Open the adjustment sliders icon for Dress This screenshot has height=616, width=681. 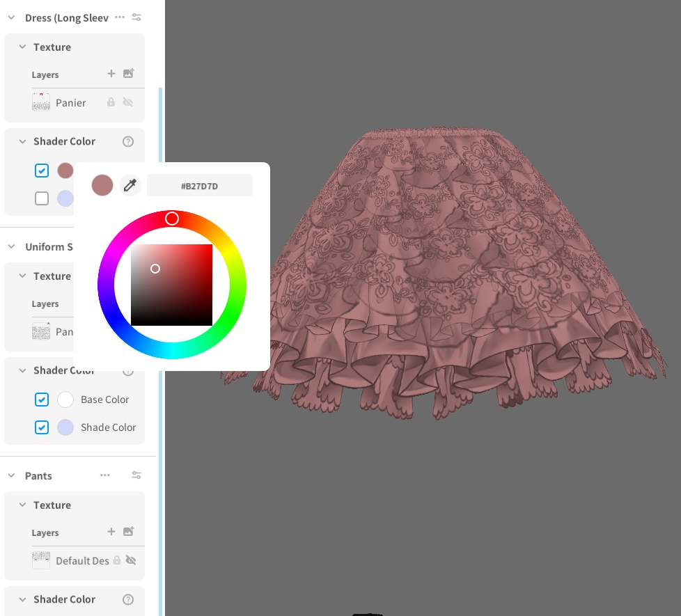(136, 17)
